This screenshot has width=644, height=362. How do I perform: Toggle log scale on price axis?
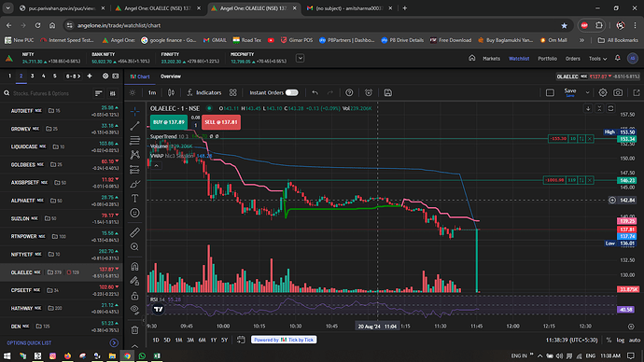[x=620, y=340]
